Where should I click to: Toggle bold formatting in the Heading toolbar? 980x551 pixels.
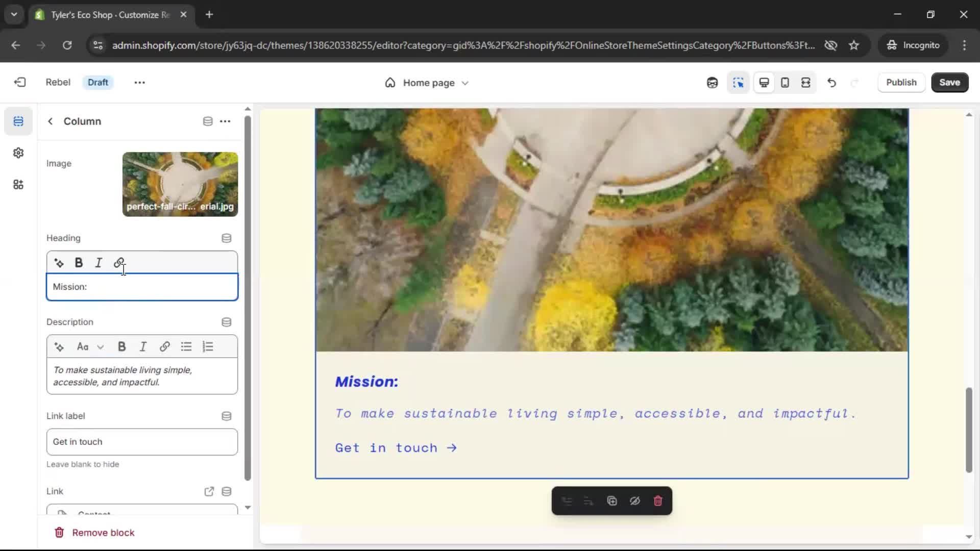click(x=79, y=263)
